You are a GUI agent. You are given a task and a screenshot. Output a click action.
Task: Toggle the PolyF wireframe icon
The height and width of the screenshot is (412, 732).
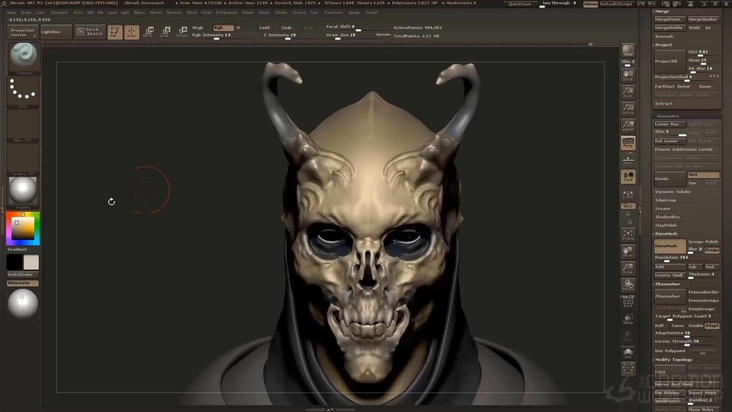[628, 301]
